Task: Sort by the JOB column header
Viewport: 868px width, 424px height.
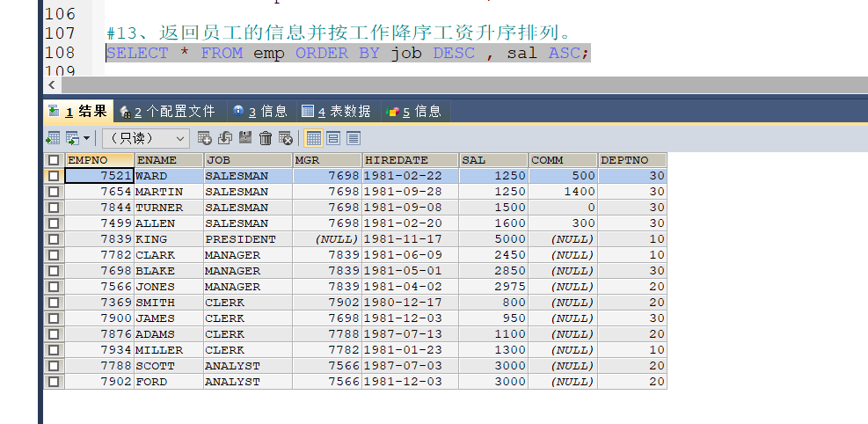Action: [248, 160]
